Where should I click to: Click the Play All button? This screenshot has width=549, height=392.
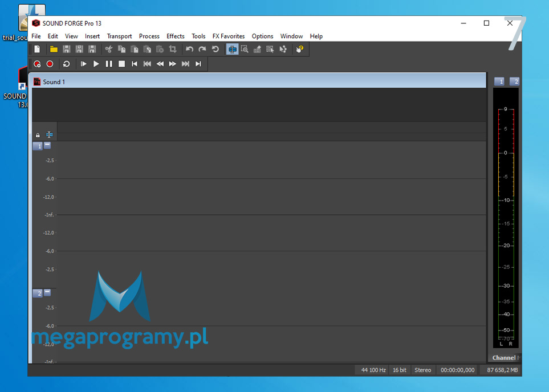83,64
